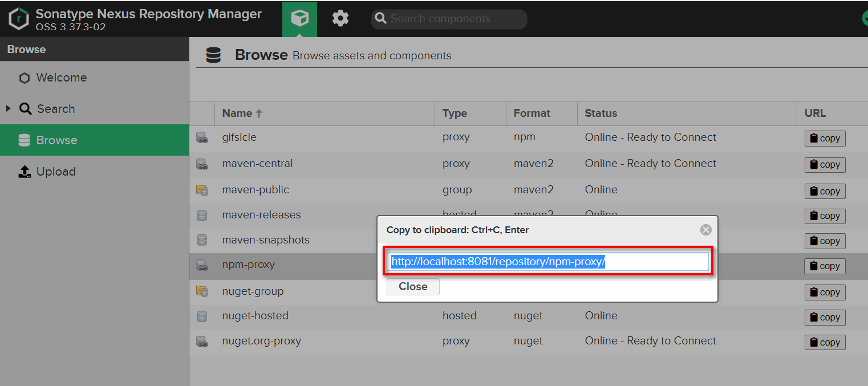Screen dimensions: 868x386
Task: Sort by the Status column header
Action: pyautogui.click(x=687, y=113)
